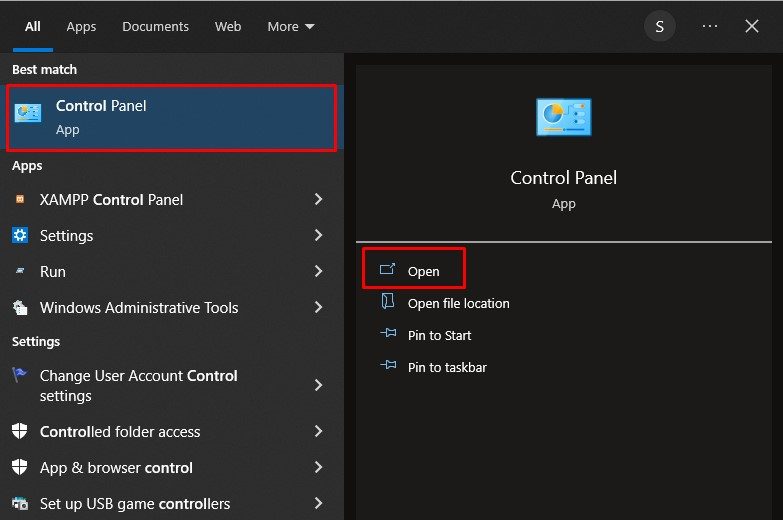
Task: Click the Pin to Start pin icon
Action: (x=388, y=333)
